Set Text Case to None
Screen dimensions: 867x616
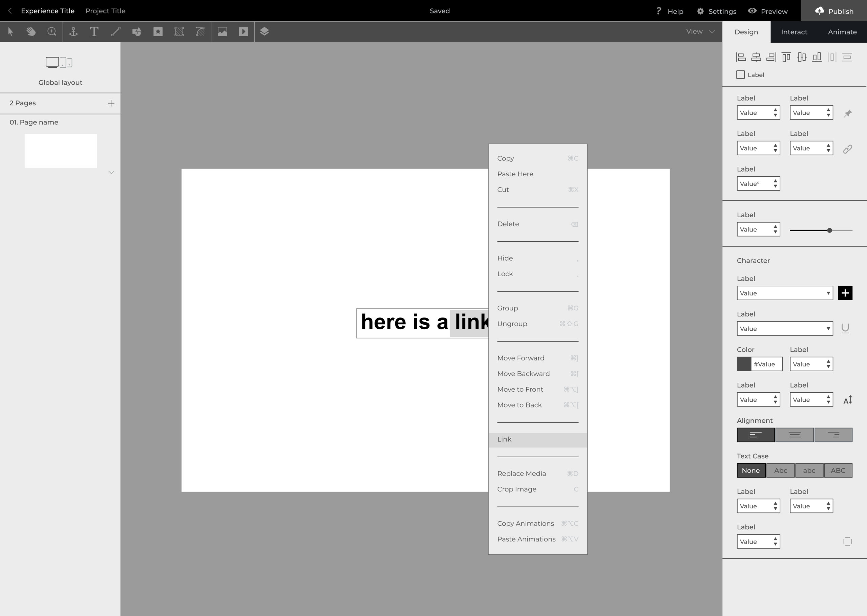coord(751,470)
